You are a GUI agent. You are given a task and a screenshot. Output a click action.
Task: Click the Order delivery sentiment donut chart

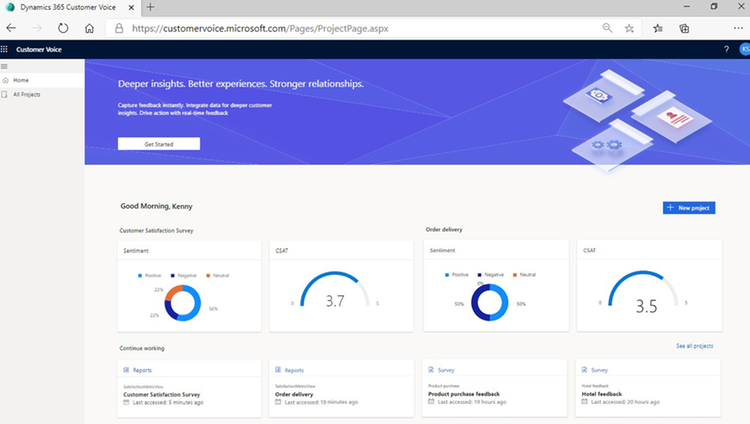(489, 302)
